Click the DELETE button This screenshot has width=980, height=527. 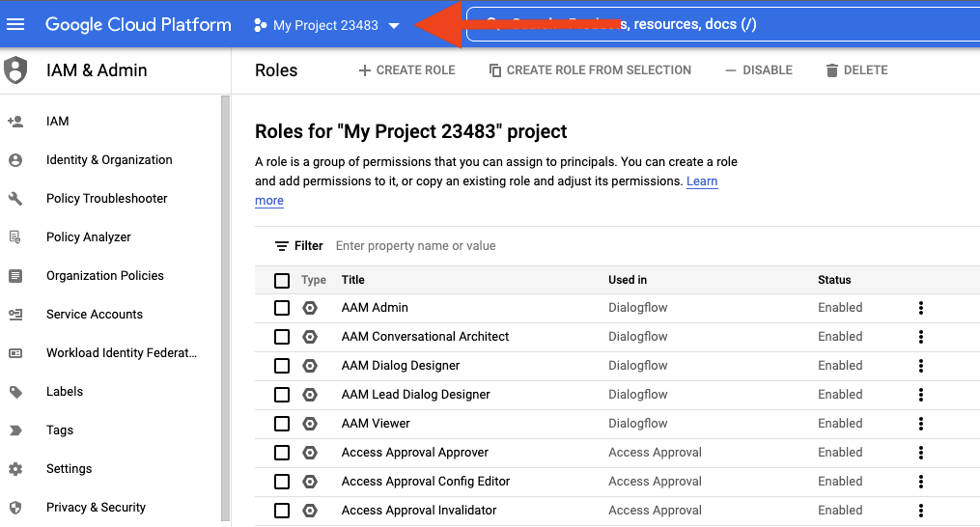pos(856,70)
